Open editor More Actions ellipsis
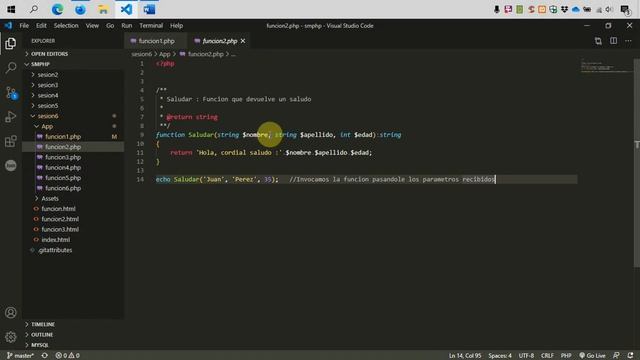The height and width of the screenshot is (360, 640). [628, 41]
